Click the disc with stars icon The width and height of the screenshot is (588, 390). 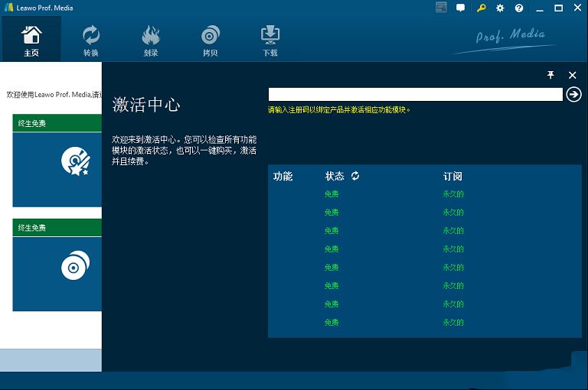point(76,161)
